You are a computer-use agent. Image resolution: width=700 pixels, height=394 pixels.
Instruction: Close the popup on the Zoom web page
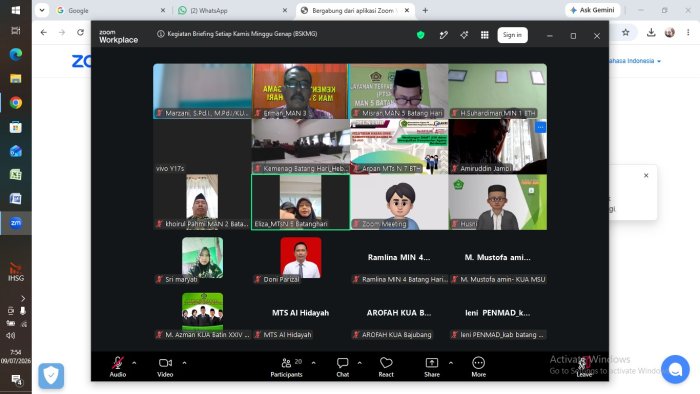click(x=646, y=175)
